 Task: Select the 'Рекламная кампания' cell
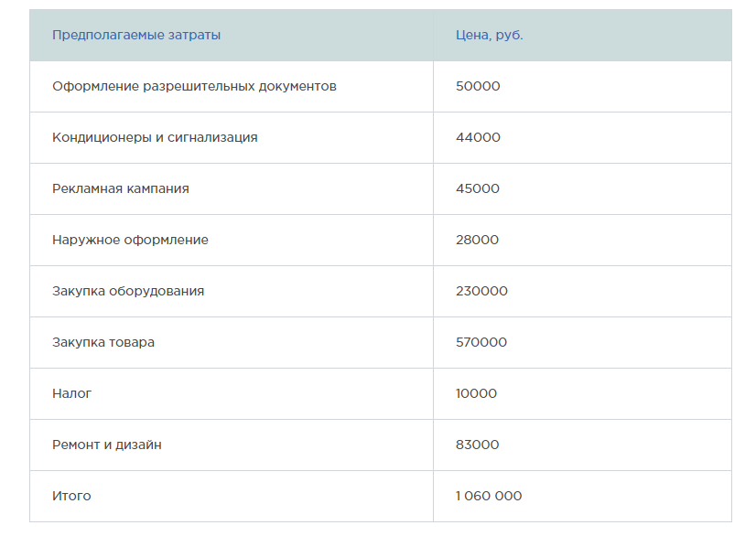[x=120, y=188]
